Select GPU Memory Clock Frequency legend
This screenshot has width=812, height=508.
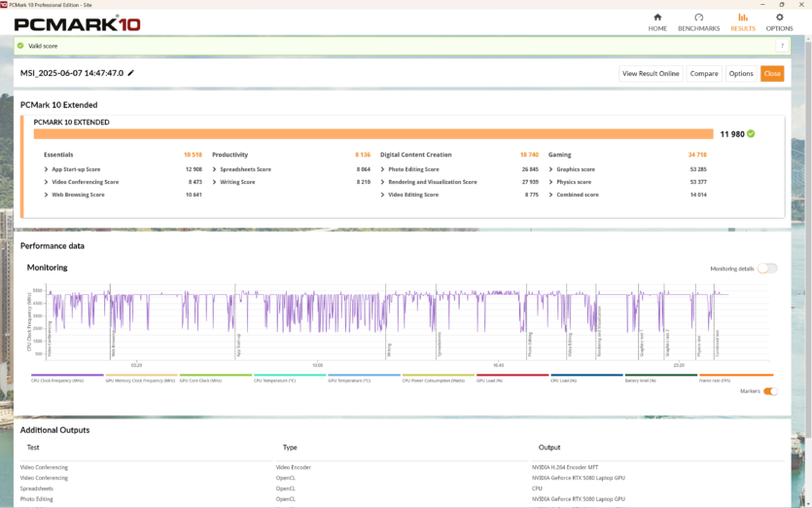(x=141, y=375)
